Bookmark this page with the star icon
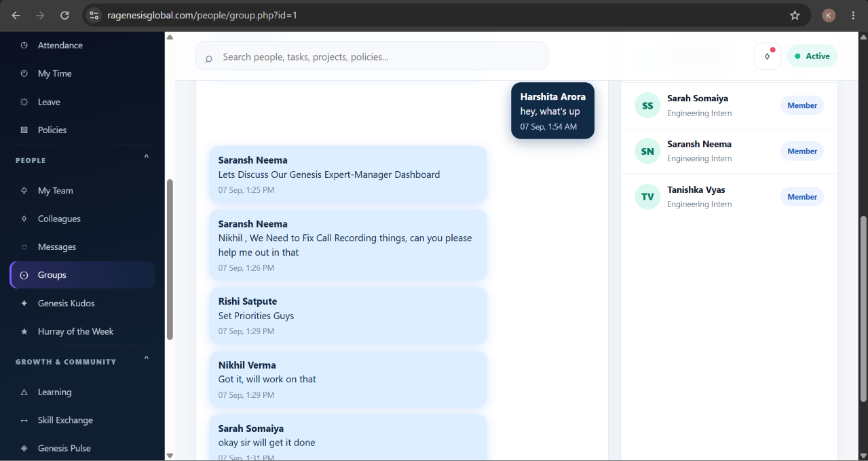The width and height of the screenshot is (868, 461). pyautogui.click(x=795, y=15)
